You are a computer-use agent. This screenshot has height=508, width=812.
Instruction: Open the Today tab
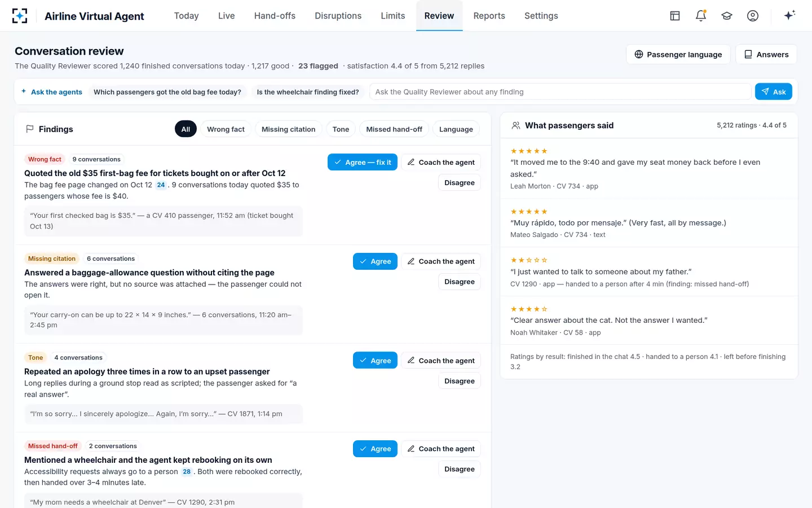click(186, 16)
